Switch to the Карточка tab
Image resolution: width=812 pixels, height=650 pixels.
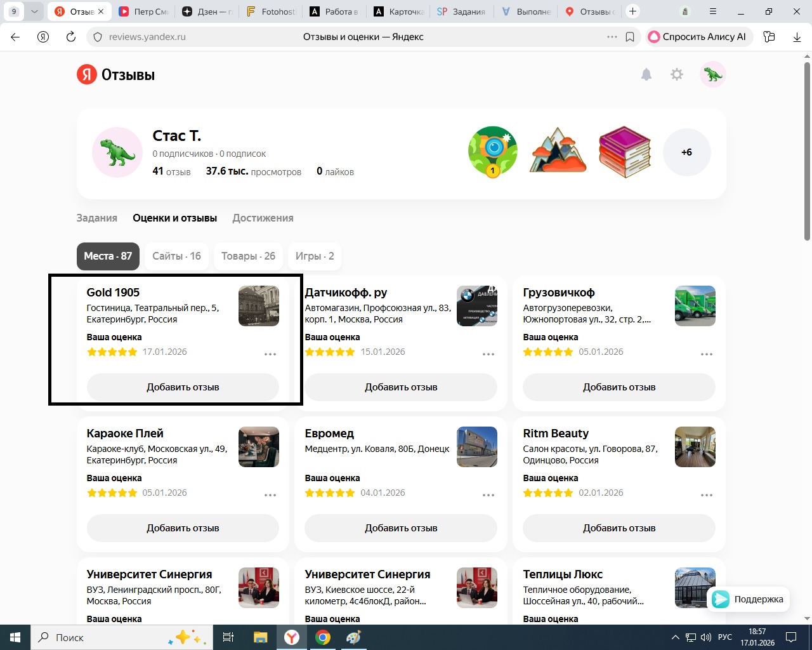pos(397,11)
